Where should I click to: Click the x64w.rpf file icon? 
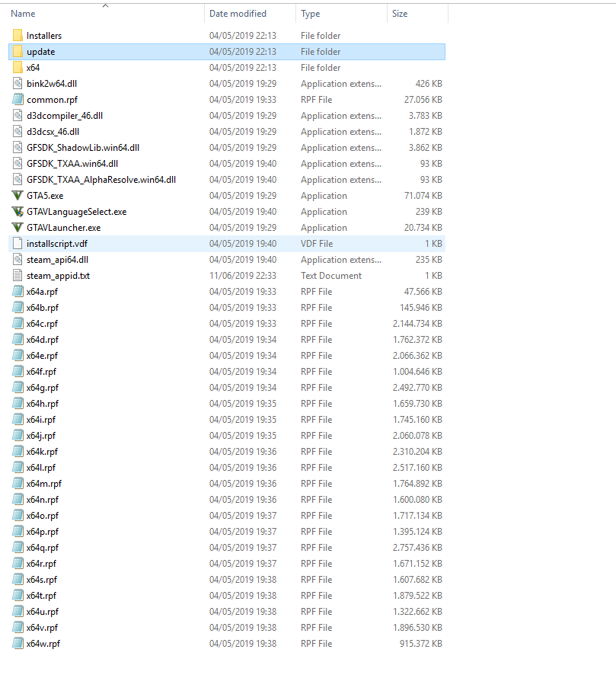[18, 644]
